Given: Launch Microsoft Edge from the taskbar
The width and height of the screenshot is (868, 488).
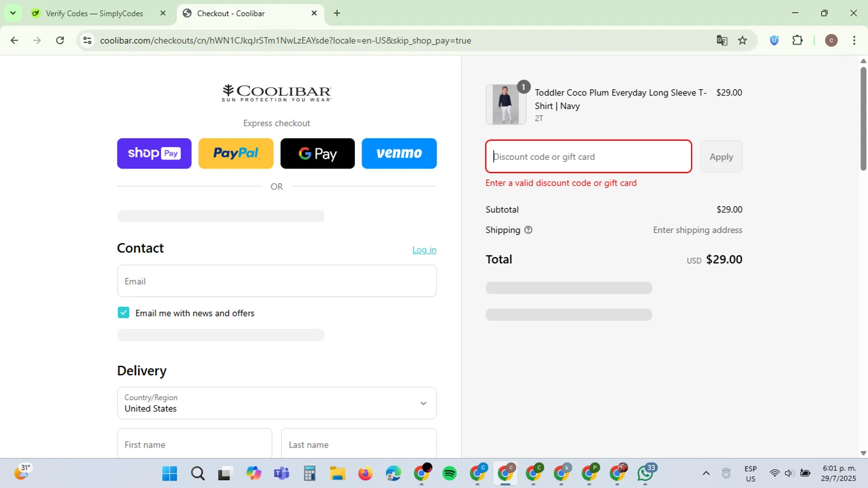Looking at the screenshot, I should pyautogui.click(x=393, y=474).
